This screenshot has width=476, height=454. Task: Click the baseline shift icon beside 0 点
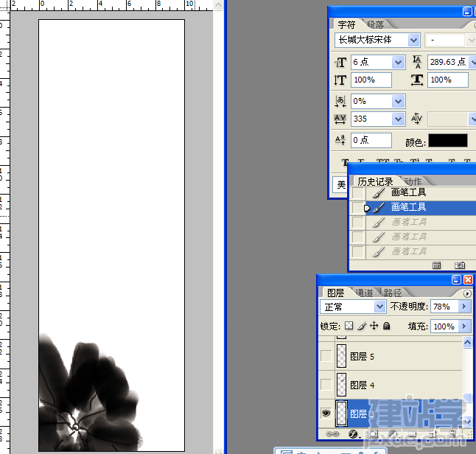tap(340, 140)
